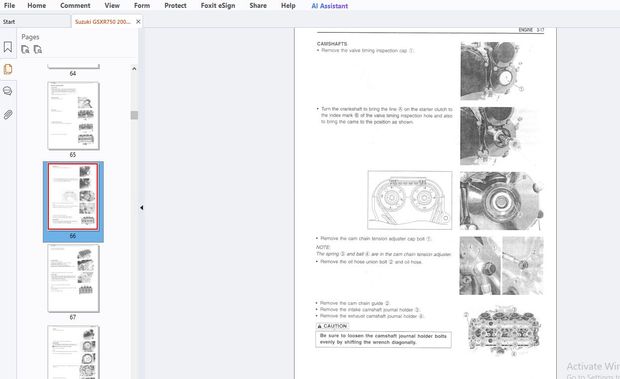
Task: Click the 'CAMSHAFTS' heading in document
Action: [332, 44]
